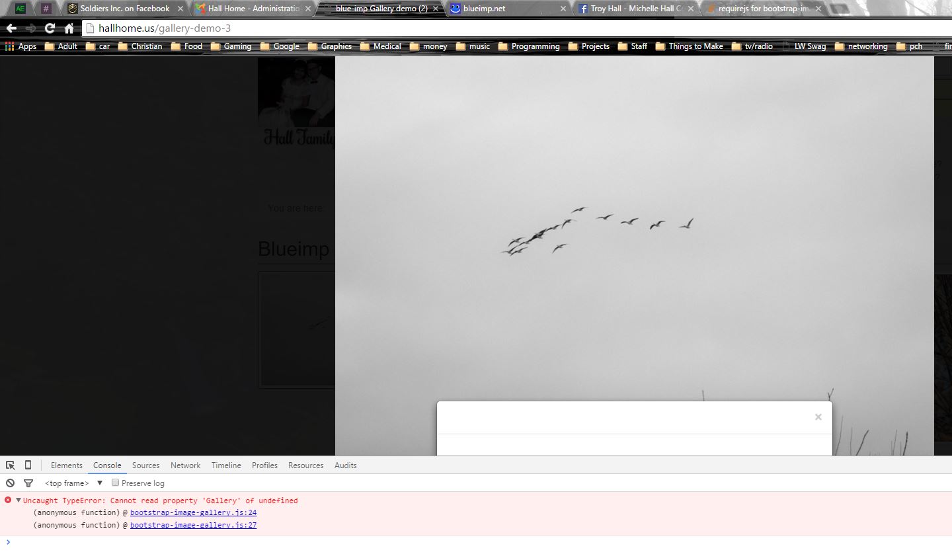Open the music bookmarks folder
952x560 pixels.
(473, 46)
